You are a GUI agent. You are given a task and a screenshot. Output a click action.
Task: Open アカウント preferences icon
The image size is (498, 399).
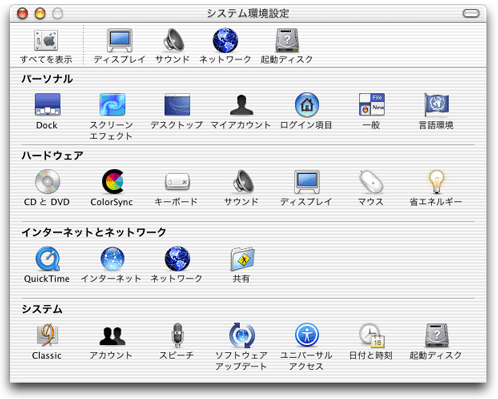click(x=112, y=336)
